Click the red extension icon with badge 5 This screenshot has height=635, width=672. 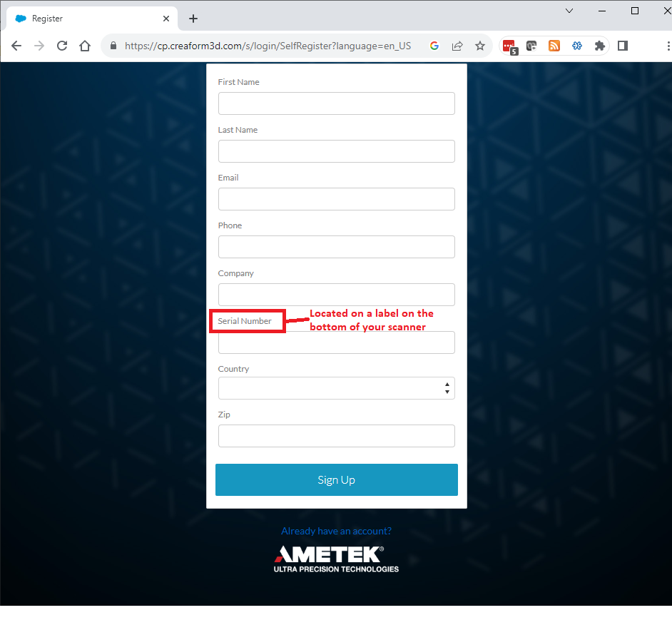(x=510, y=47)
